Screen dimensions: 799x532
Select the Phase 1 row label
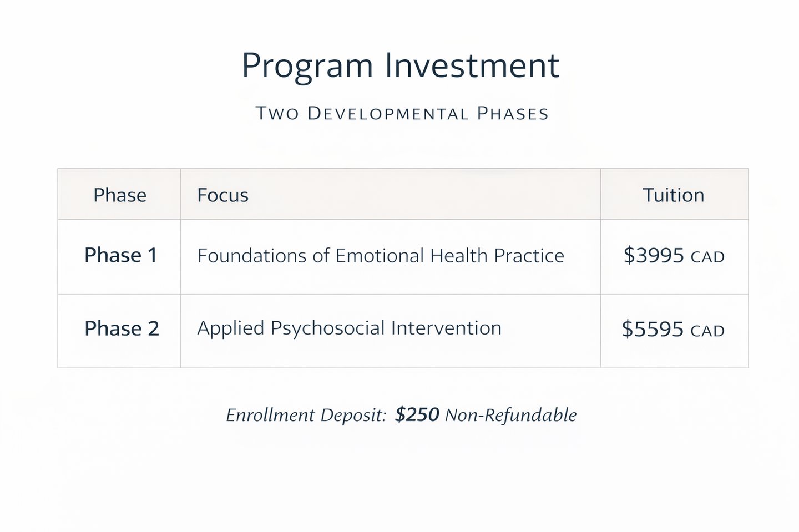click(121, 255)
